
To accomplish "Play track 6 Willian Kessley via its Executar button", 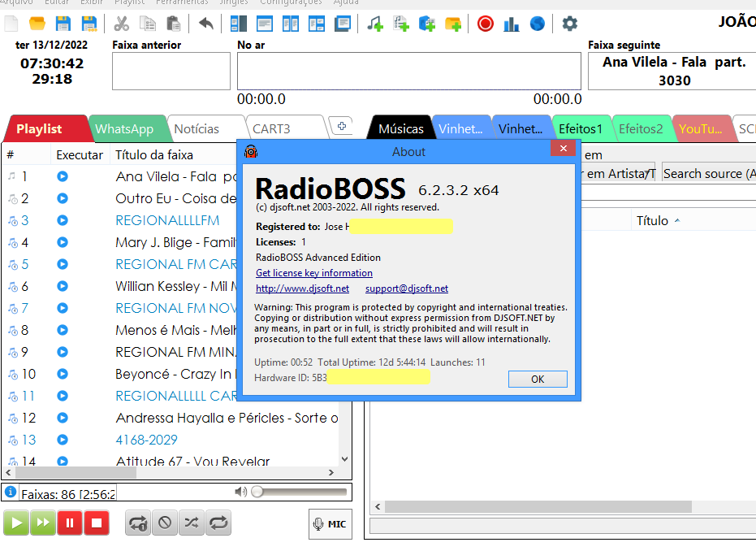I will [63, 286].
